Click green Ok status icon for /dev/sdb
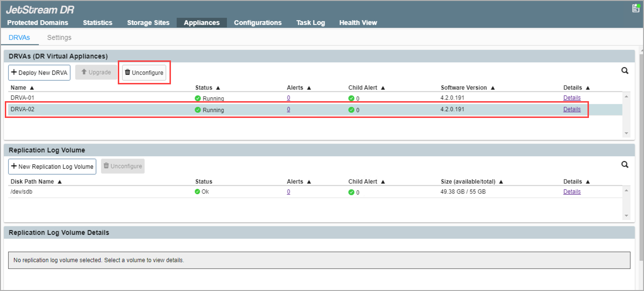 click(198, 192)
